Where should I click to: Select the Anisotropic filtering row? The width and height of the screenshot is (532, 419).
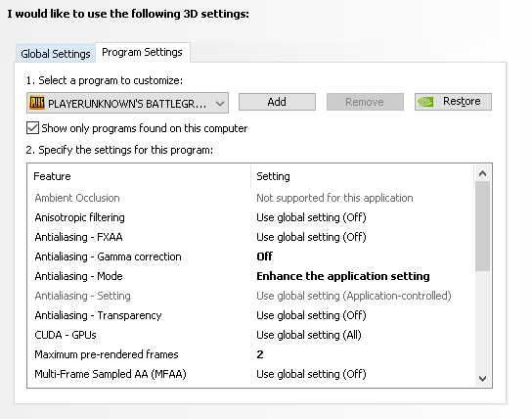click(x=250, y=217)
